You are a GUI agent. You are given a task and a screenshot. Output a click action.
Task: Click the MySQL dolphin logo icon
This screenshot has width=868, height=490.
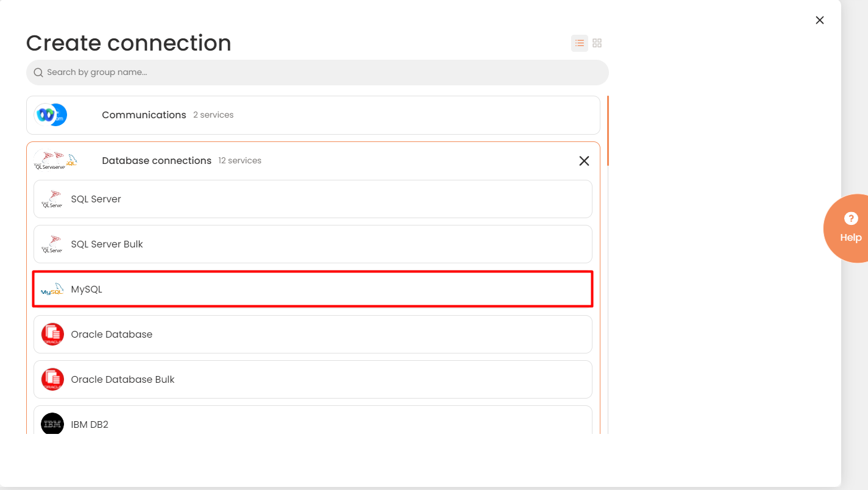[52, 289]
